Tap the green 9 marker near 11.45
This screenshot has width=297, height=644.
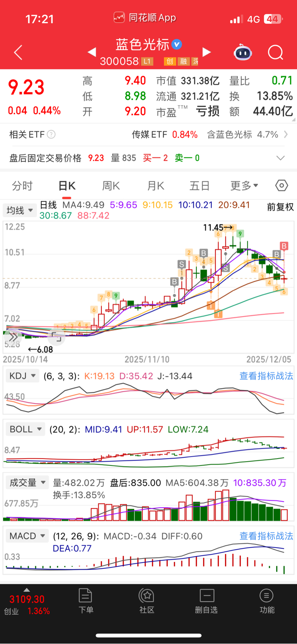tap(240, 234)
